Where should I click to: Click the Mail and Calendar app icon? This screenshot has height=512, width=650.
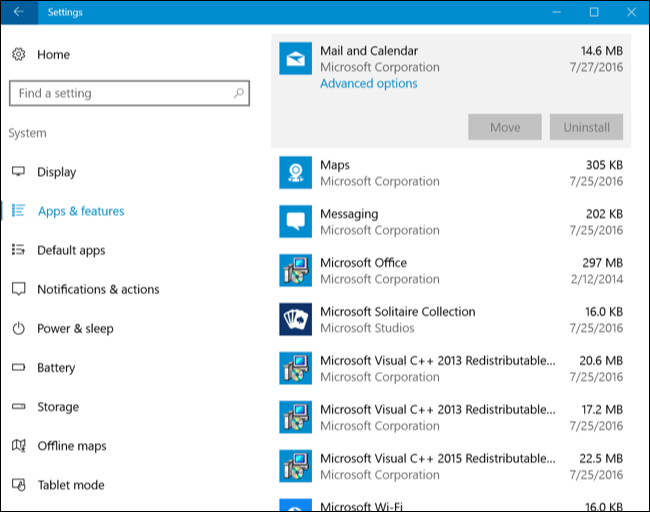[x=296, y=60]
